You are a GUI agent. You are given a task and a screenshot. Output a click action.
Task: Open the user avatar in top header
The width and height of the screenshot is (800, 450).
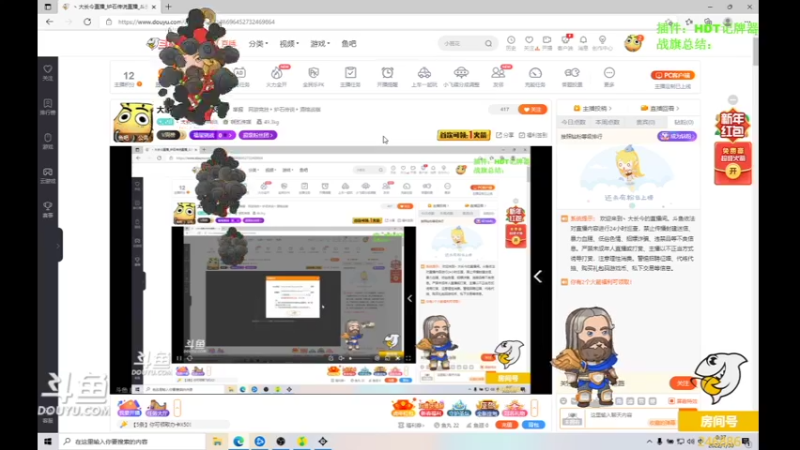[x=633, y=43]
